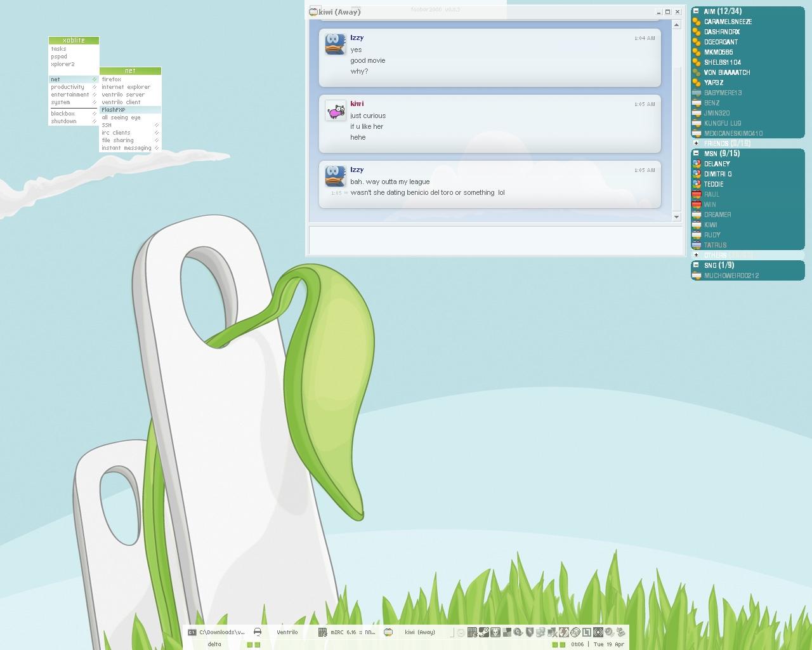The width and height of the screenshot is (812, 650).
Task: Click the mIRC taskbar icon
Action: coord(324,632)
